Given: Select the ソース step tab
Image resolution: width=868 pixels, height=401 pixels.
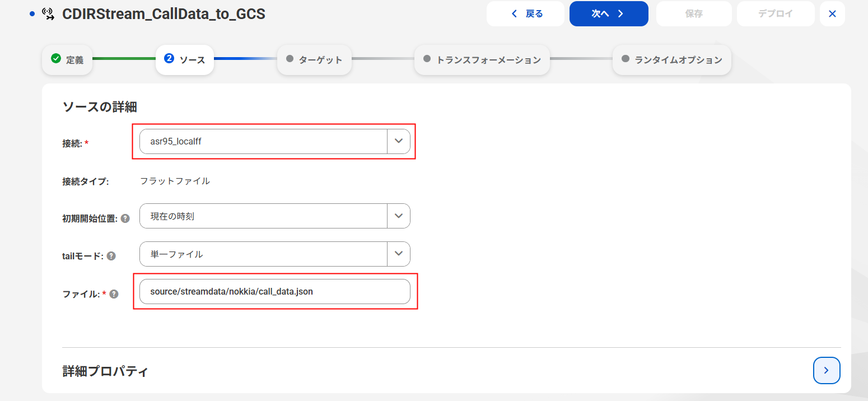Looking at the screenshot, I should (x=185, y=59).
